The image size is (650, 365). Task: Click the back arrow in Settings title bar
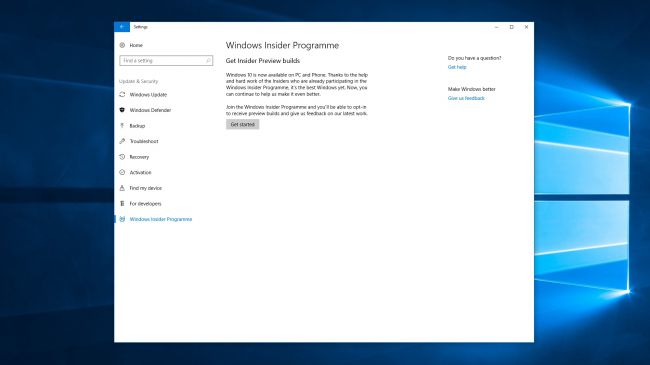coord(122,27)
